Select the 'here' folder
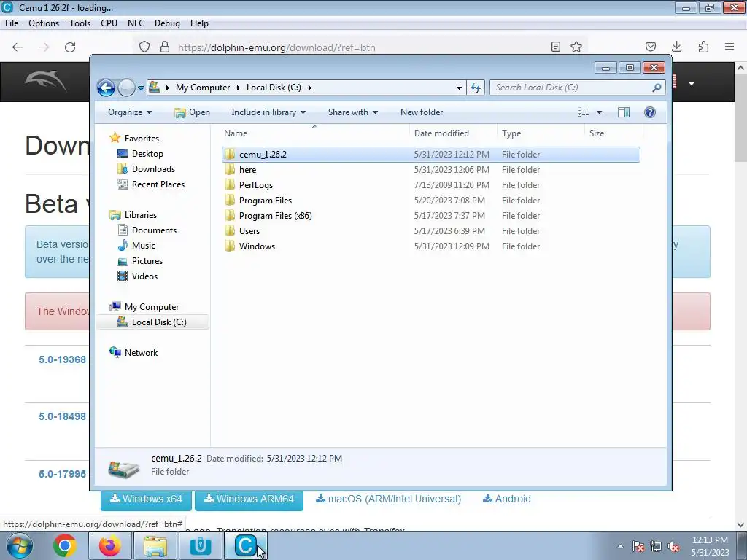This screenshot has width=747, height=560. (430, 169)
